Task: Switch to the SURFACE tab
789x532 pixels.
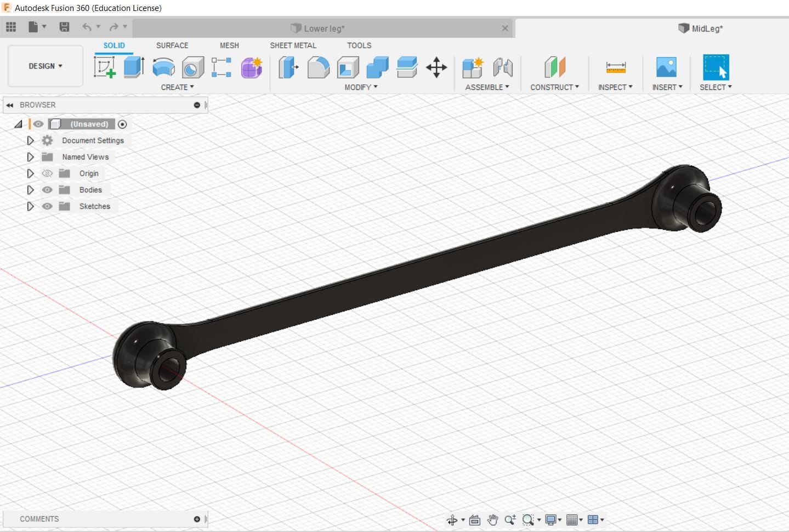Action: point(172,46)
